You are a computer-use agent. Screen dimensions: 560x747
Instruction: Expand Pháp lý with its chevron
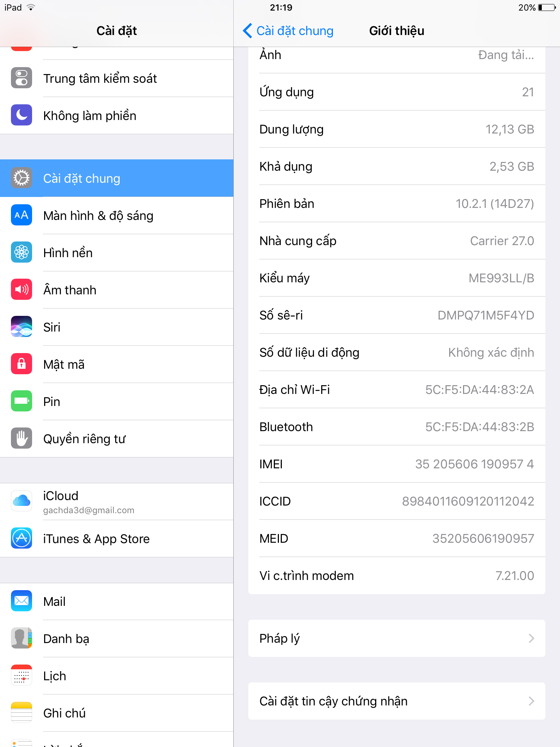531,638
